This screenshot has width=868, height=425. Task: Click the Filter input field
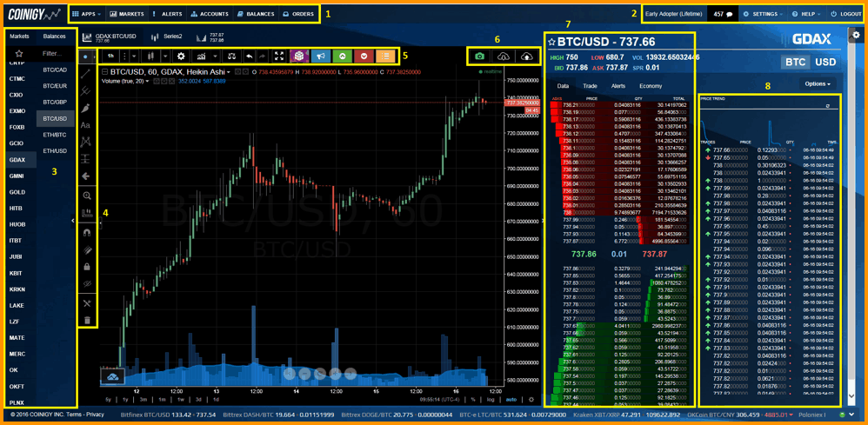click(56, 54)
